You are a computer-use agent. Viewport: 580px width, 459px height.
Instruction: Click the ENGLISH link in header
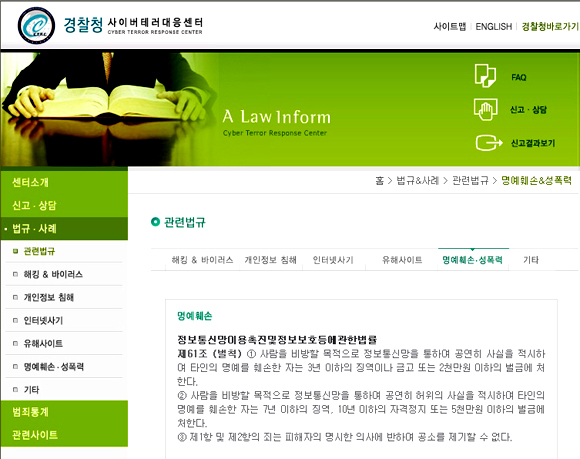pyautogui.click(x=493, y=27)
